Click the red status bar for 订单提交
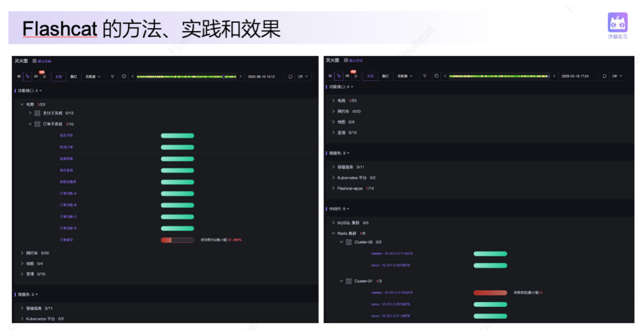This screenshot has width=644, height=331. 177,240
